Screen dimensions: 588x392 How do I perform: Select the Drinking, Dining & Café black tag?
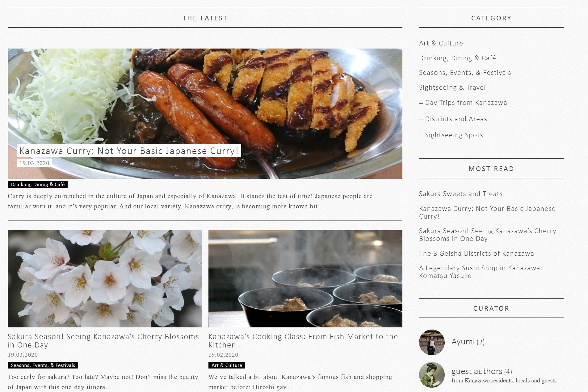pos(38,185)
